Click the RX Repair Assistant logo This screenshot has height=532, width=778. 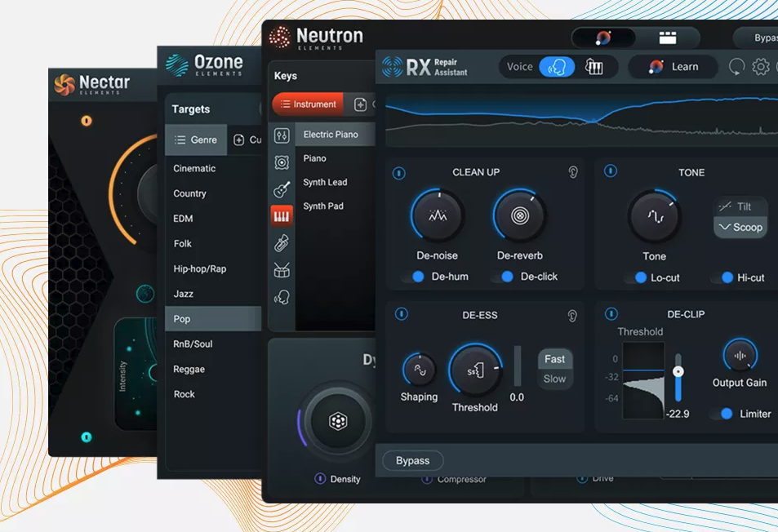[425, 67]
